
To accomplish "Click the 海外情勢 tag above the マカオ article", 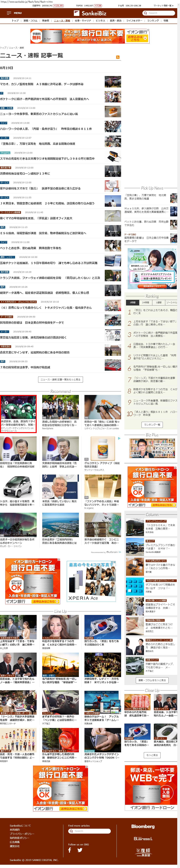I will [x=5, y=78].
